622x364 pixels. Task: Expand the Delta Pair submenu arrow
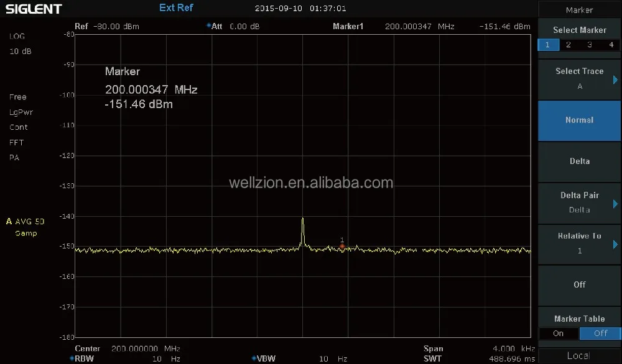coord(615,204)
